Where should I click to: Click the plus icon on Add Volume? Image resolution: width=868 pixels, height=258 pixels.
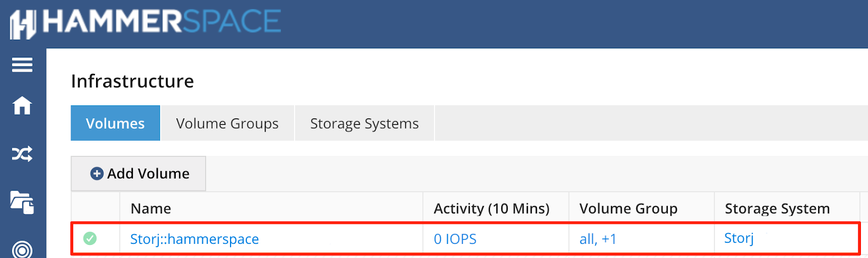(x=97, y=173)
